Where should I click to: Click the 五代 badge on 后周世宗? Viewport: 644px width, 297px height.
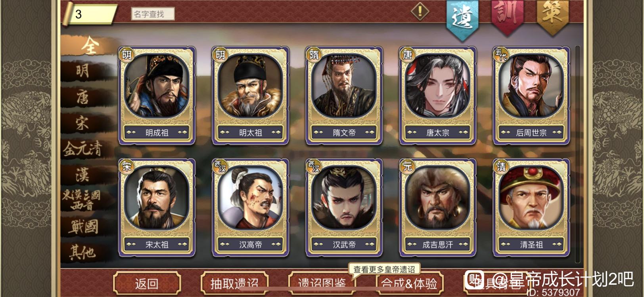tap(501, 55)
